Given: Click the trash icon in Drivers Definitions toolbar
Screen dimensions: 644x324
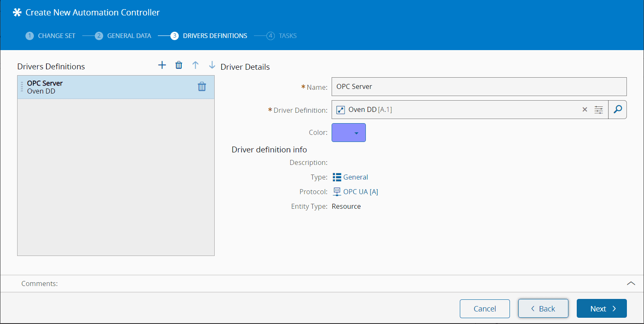Looking at the screenshot, I should pyautogui.click(x=179, y=65).
